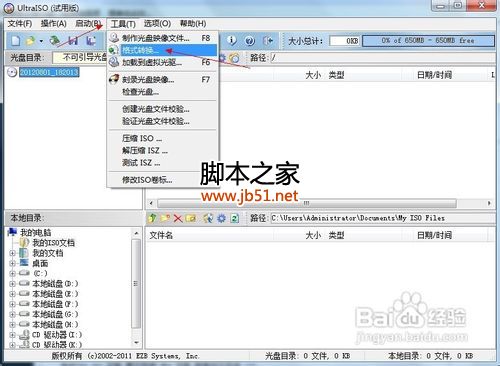Viewport: 500px width, 366px height.
Task: Click the blue gear icon in local toolbar
Action: click(221, 218)
